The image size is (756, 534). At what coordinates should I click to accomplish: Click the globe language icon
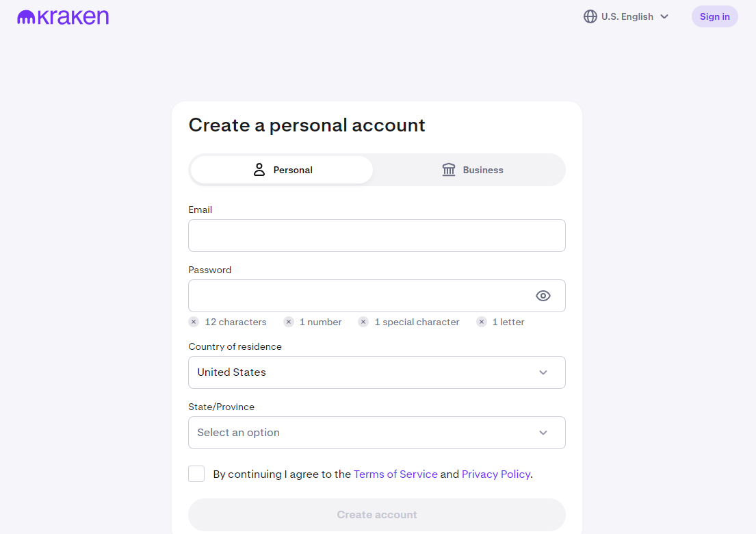click(x=590, y=16)
